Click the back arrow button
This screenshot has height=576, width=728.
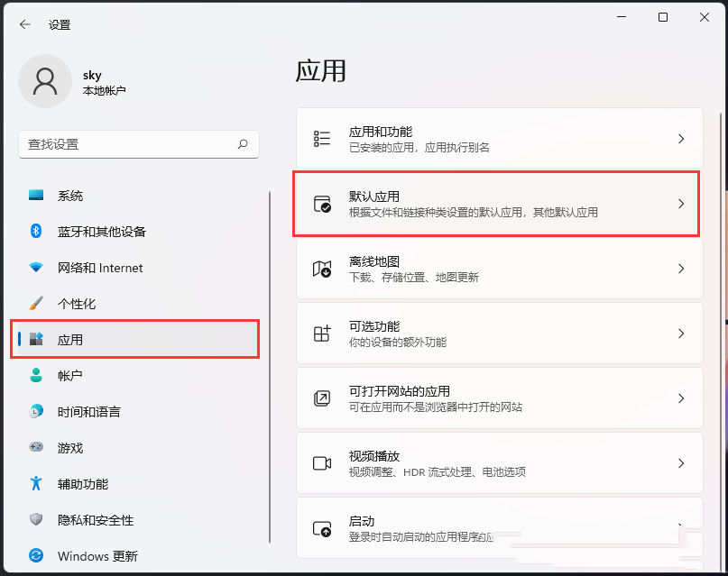point(24,24)
